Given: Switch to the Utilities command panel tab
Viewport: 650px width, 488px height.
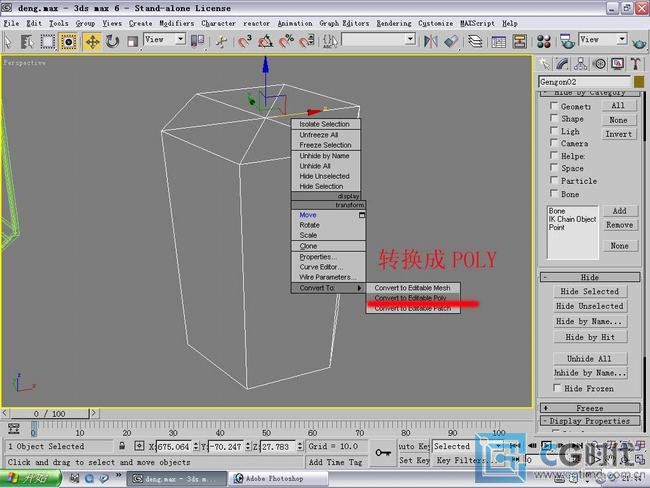Looking at the screenshot, I should [x=635, y=64].
